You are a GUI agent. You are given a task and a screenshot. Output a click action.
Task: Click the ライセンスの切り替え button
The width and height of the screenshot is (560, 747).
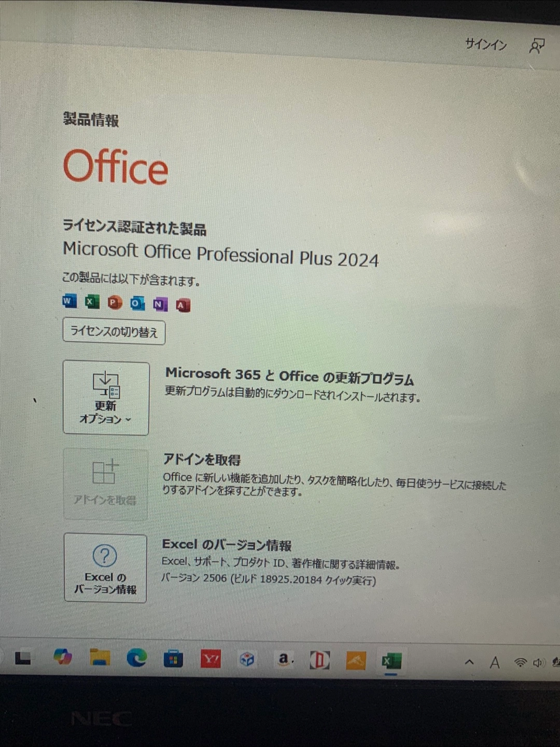click(114, 331)
